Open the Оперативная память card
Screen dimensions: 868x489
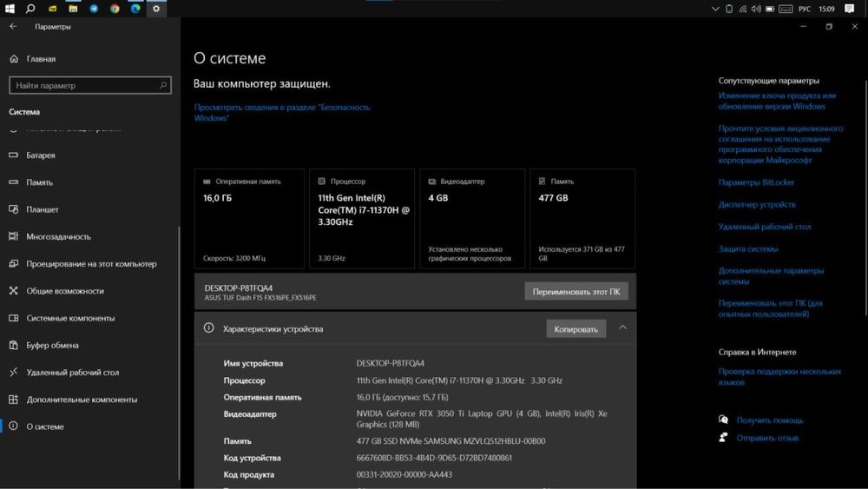pos(249,219)
